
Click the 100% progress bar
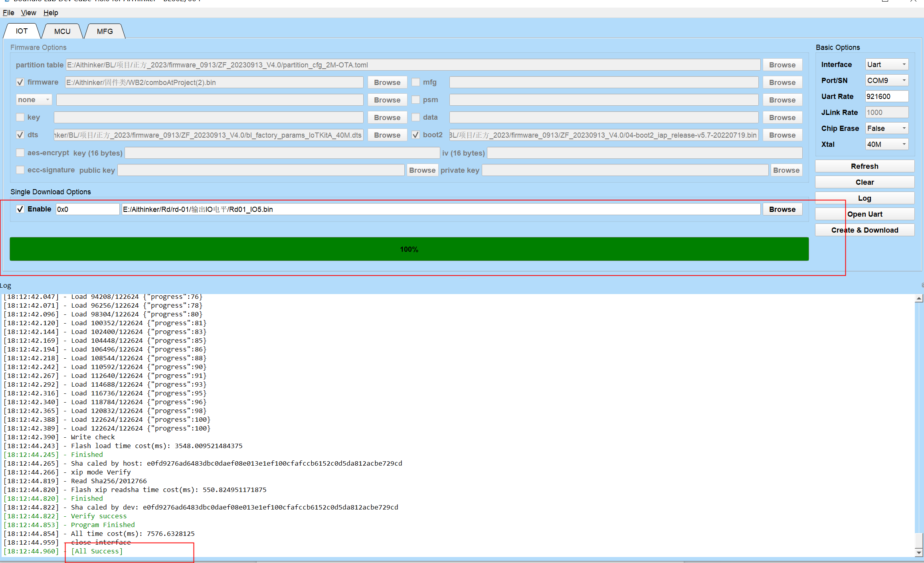pos(408,249)
